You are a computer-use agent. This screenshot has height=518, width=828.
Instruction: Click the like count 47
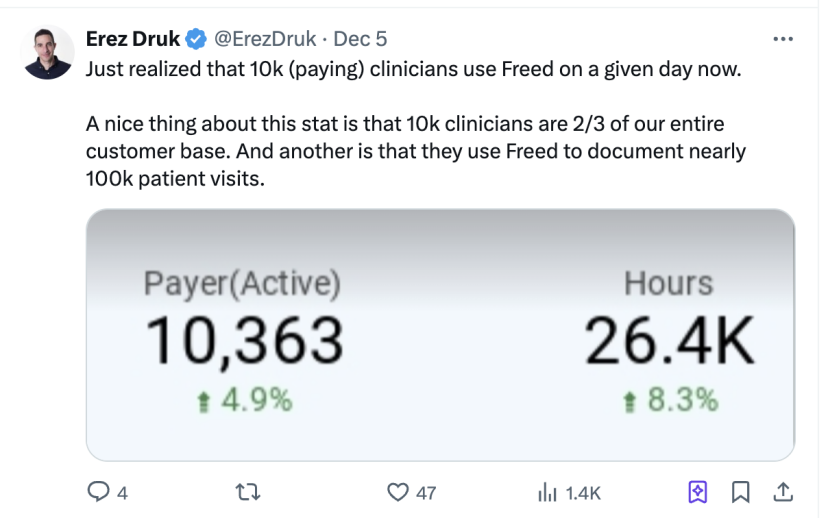(426, 493)
